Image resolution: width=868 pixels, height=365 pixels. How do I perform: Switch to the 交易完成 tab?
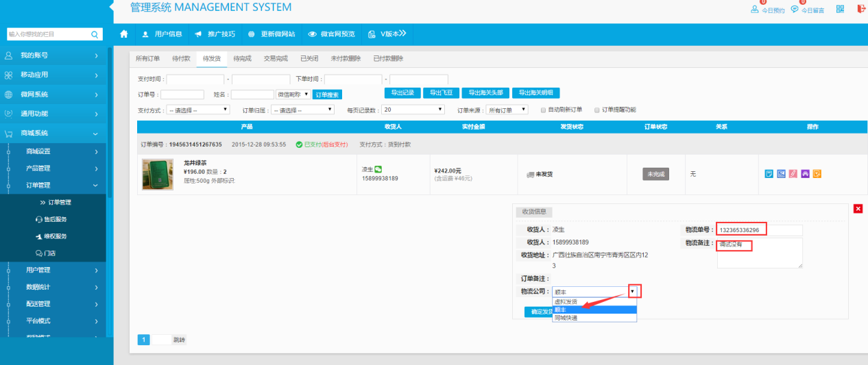click(x=276, y=59)
